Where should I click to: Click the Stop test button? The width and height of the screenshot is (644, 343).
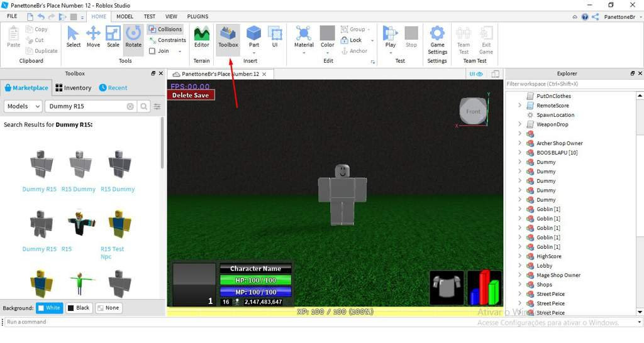(x=411, y=37)
